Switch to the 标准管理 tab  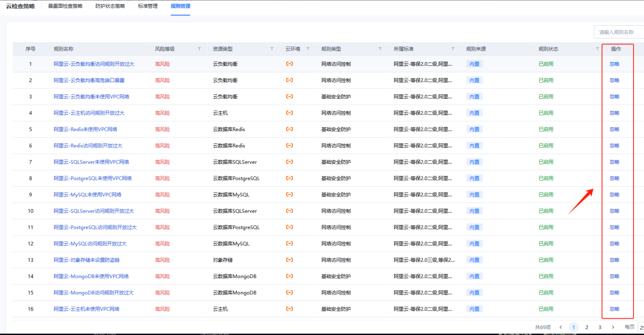point(147,6)
